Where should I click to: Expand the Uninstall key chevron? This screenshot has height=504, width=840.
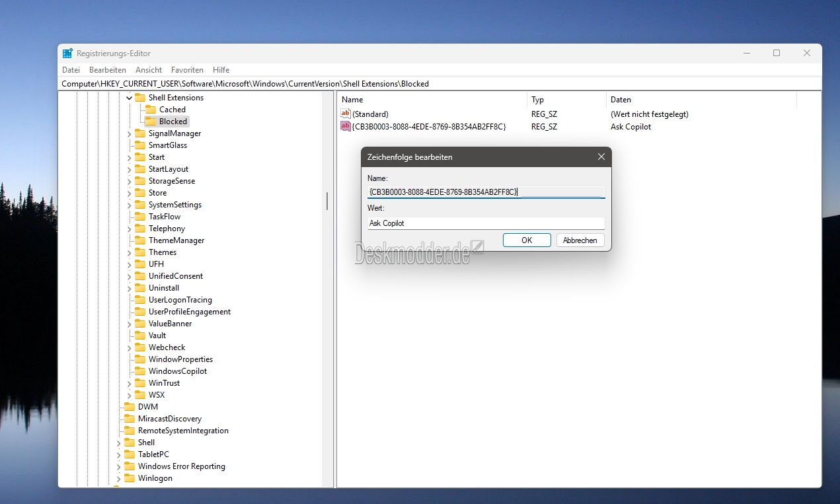130,288
